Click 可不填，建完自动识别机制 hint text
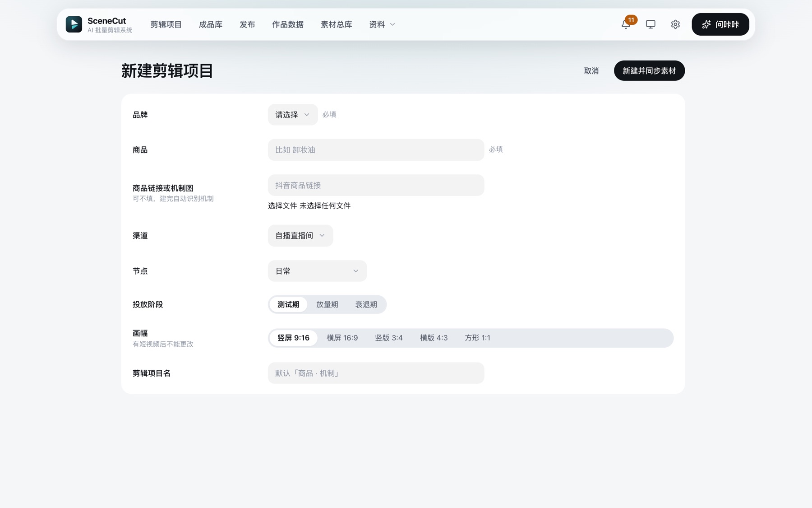The height and width of the screenshot is (508, 812). click(x=173, y=199)
